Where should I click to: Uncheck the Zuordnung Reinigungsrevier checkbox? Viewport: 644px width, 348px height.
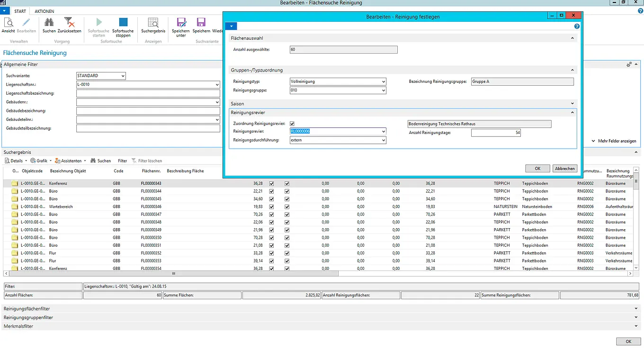pyautogui.click(x=292, y=124)
